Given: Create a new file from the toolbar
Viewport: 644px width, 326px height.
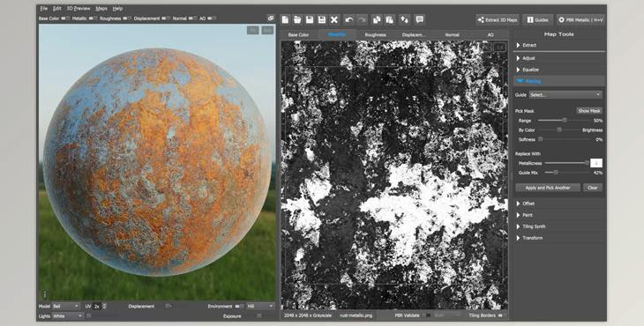Looking at the screenshot, I should [x=286, y=19].
